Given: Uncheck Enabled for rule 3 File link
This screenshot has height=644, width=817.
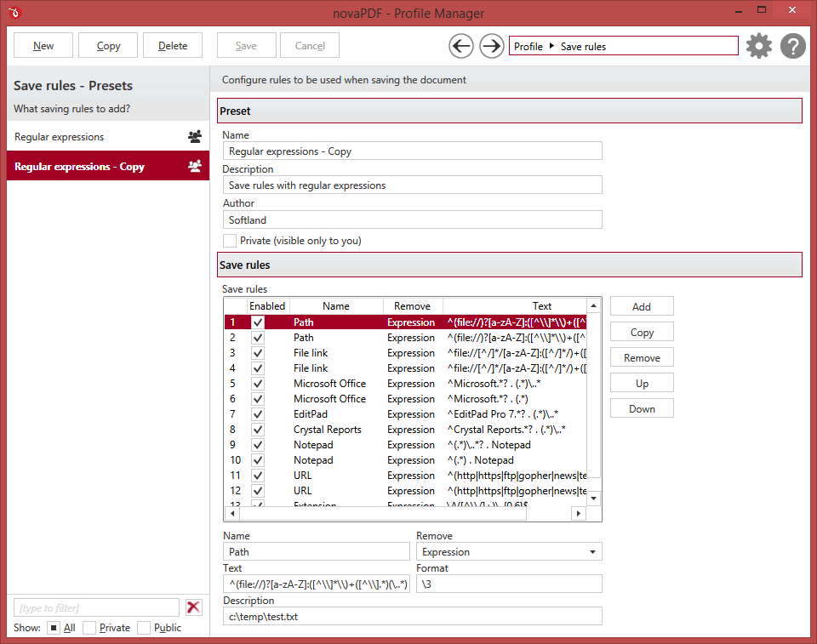Looking at the screenshot, I should [257, 353].
